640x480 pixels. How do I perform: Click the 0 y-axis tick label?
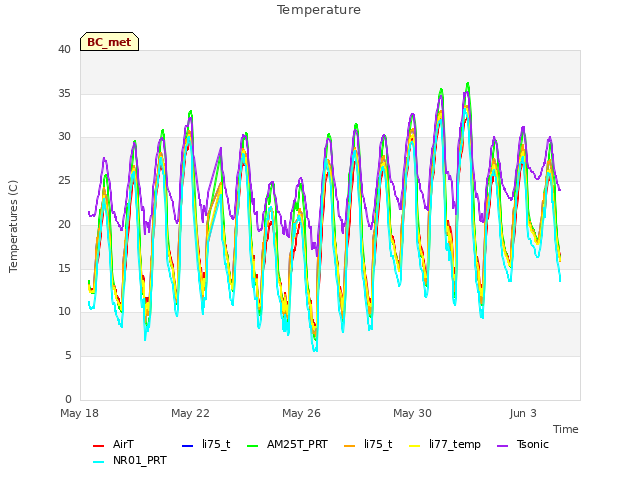point(68,399)
